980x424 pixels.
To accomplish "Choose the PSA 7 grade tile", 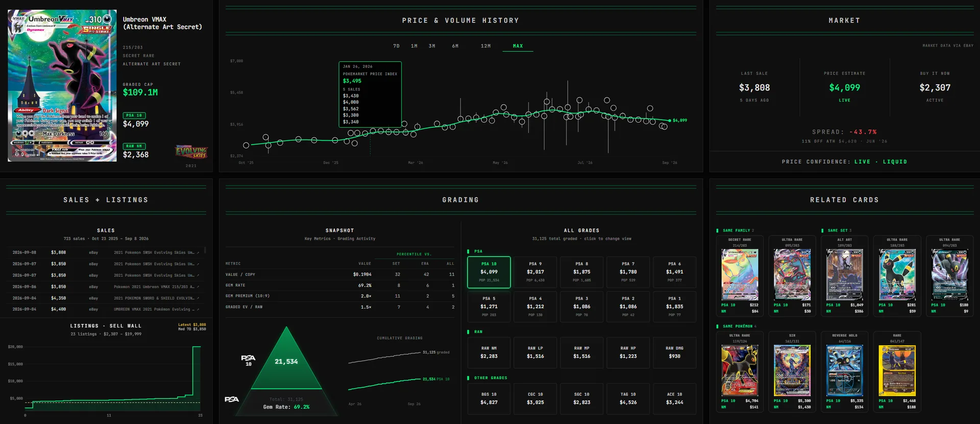I will 628,272.
